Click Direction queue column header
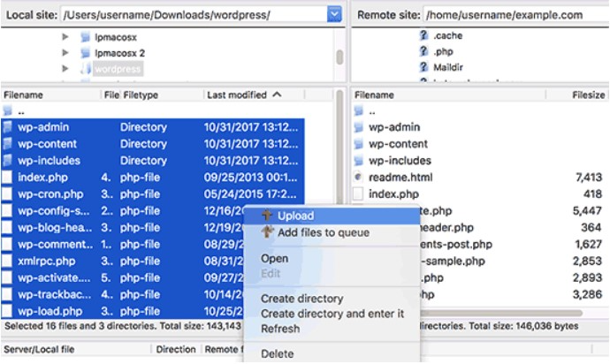610x364 pixels. (176, 349)
